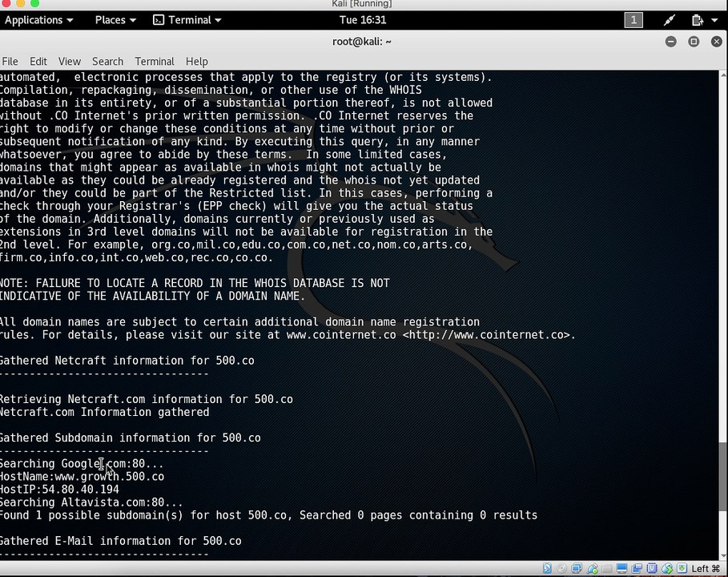This screenshot has height=577, width=728.
Task: Open the Terminal menu in menu bar
Action: click(x=154, y=62)
